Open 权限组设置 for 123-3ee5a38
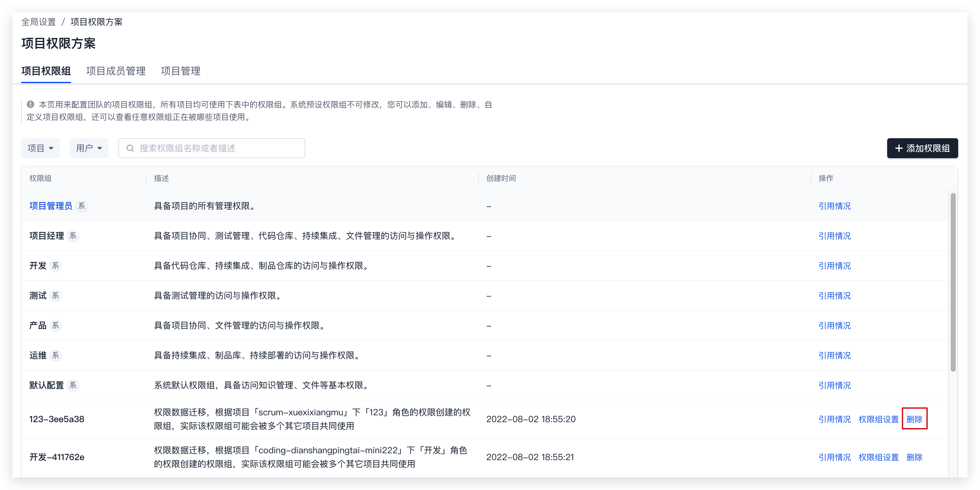 coord(878,419)
